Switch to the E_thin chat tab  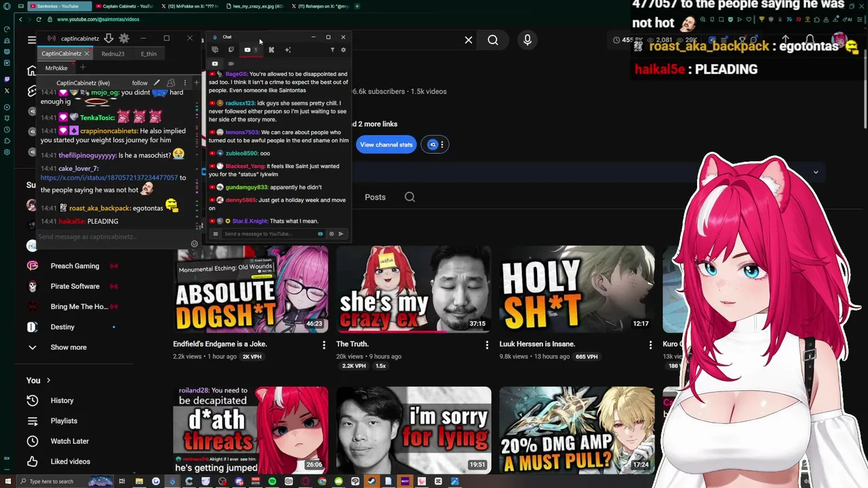(x=149, y=54)
